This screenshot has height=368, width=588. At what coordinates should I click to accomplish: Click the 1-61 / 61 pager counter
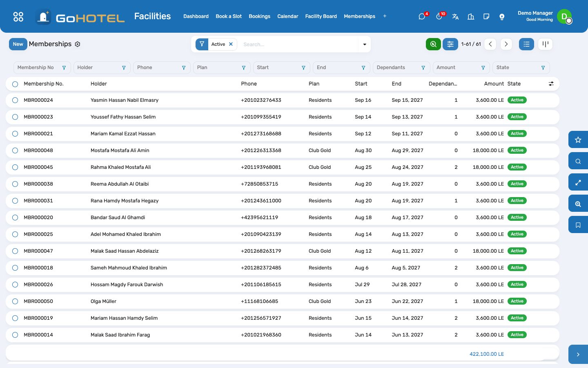point(471,44)
